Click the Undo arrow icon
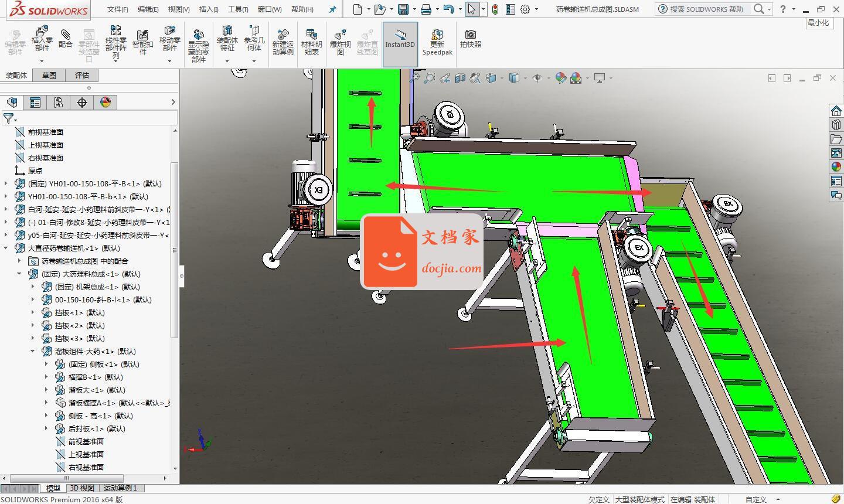The image size is (844, 504). tap(448, 9)
